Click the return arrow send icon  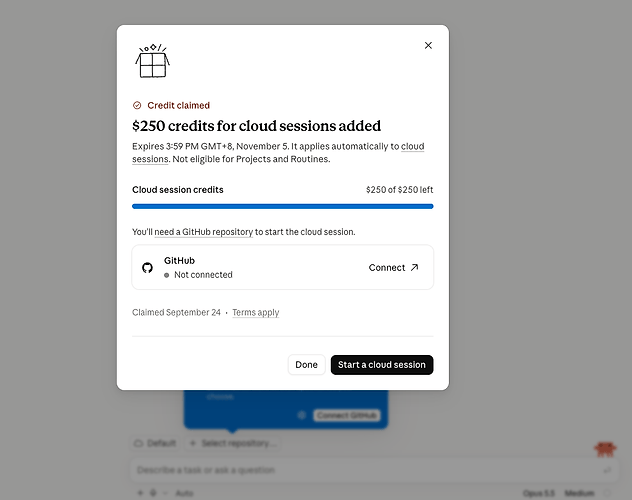(607, 470)
